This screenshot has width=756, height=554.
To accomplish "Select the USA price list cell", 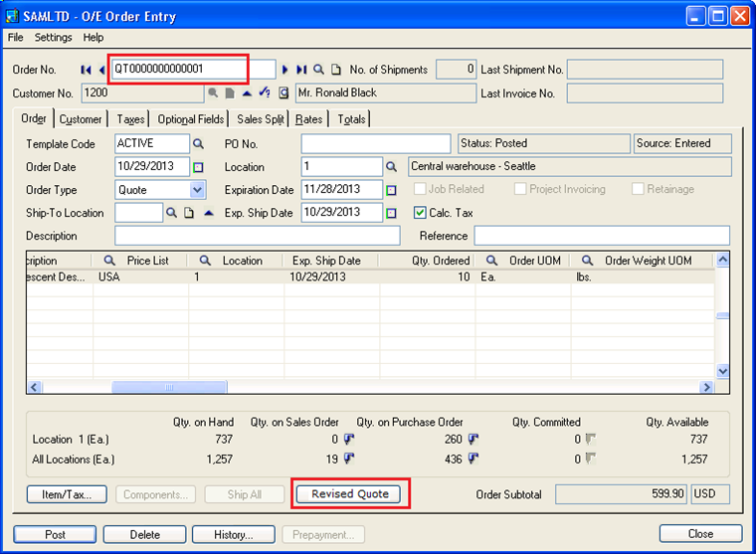I will (140, 277).
